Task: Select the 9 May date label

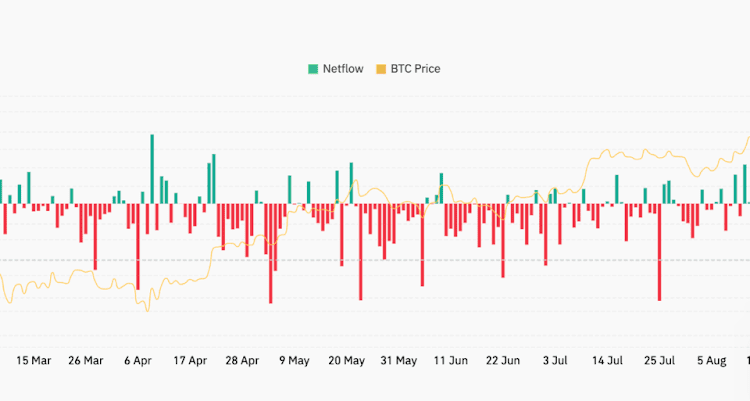Action: pyautogui.click(x=295, y=360)
